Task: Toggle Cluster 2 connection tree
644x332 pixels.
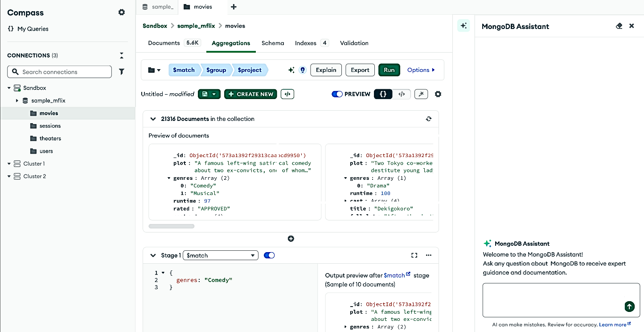Action: (x=9, y=176)
